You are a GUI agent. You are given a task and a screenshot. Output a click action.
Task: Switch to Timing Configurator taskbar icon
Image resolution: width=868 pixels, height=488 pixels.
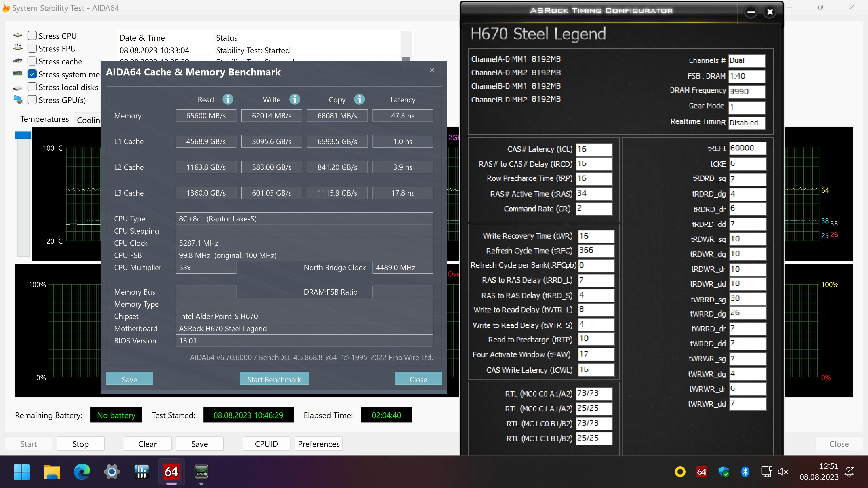(201, 472)
